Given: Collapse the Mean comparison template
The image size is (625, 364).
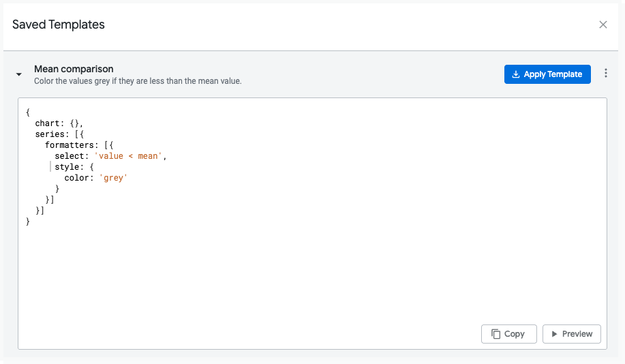Looking at the screenshot, I should coord(19,74).
